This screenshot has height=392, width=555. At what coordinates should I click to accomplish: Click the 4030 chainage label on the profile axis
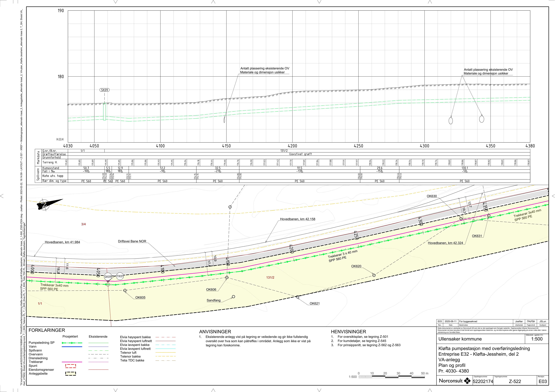(68, 146)
